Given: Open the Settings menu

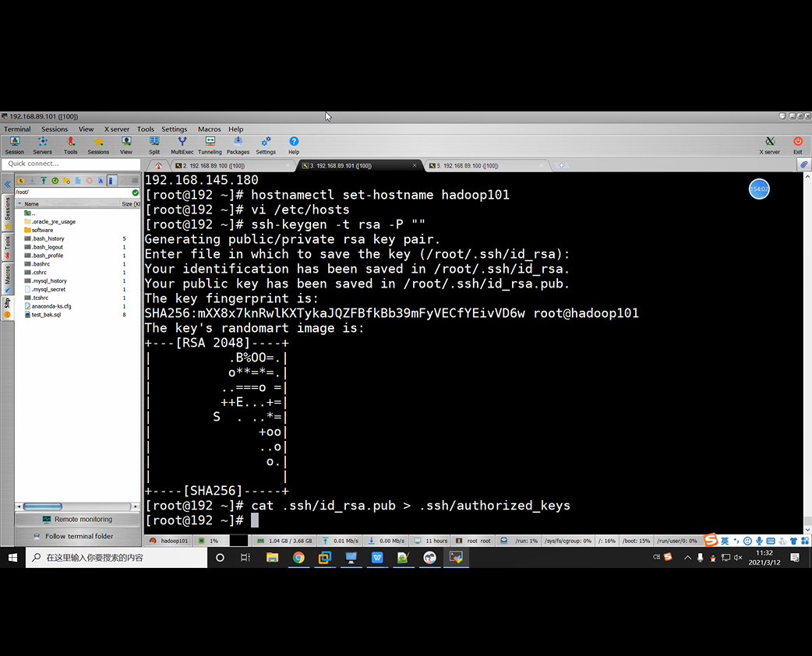Looking at the screenshot, I should click(174, 129).
